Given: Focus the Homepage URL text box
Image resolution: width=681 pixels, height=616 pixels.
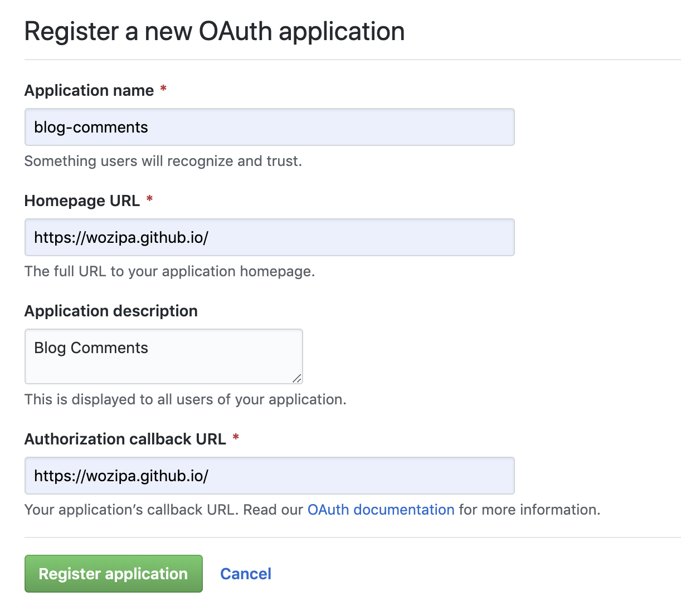Looking at the screenshot, I should pyautogui.click(x=269, y=237).
